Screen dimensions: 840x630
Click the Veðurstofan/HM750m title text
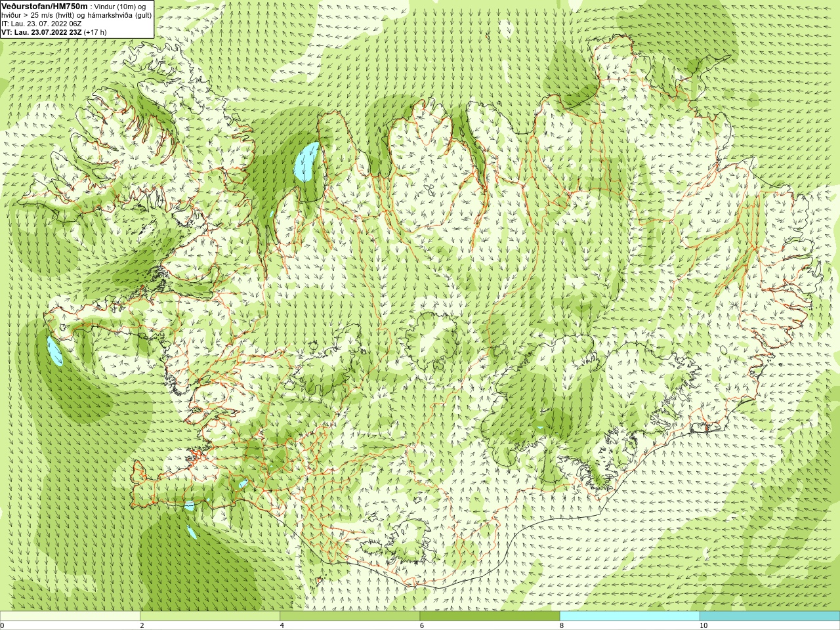pos(45,6)
